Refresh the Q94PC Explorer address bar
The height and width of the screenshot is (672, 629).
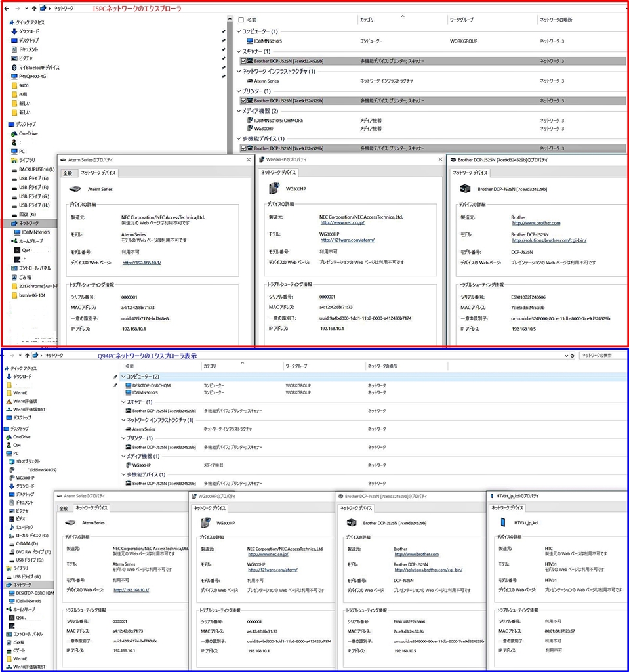pyautogui.click(x=573, y=355)
